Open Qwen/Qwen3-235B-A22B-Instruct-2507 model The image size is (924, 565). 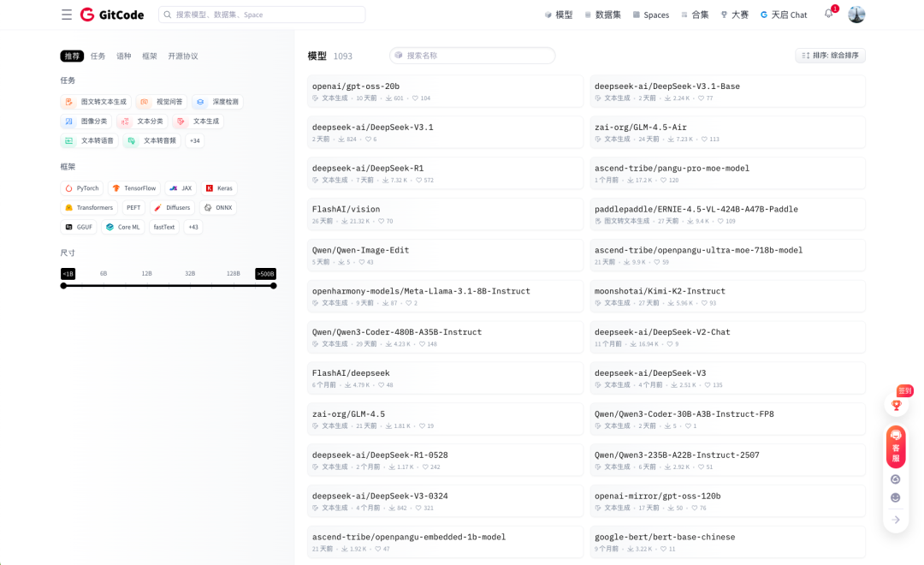727,460
